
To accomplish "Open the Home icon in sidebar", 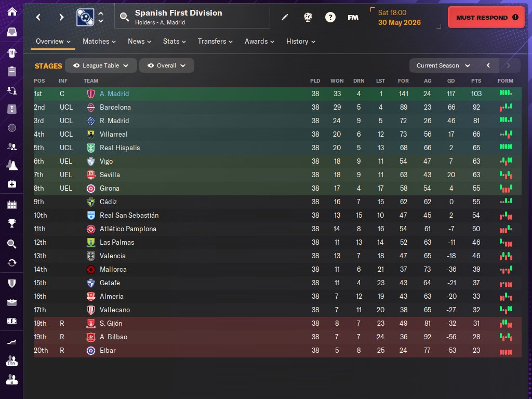I will [x=12, y=11].
